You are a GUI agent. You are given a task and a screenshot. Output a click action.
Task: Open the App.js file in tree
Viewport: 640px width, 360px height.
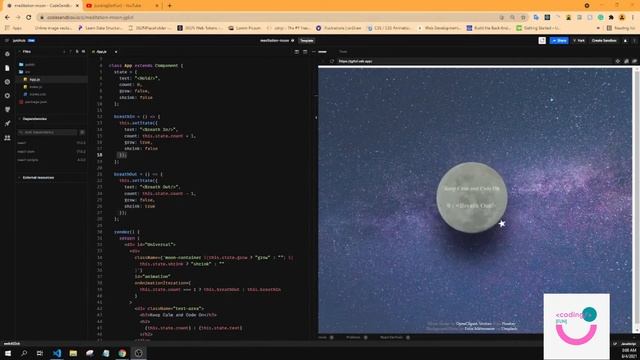click(x=35, y=80)
